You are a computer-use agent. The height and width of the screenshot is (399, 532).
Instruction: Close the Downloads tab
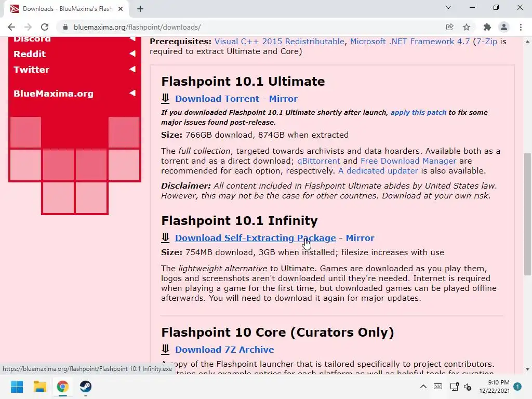(121, 9)
